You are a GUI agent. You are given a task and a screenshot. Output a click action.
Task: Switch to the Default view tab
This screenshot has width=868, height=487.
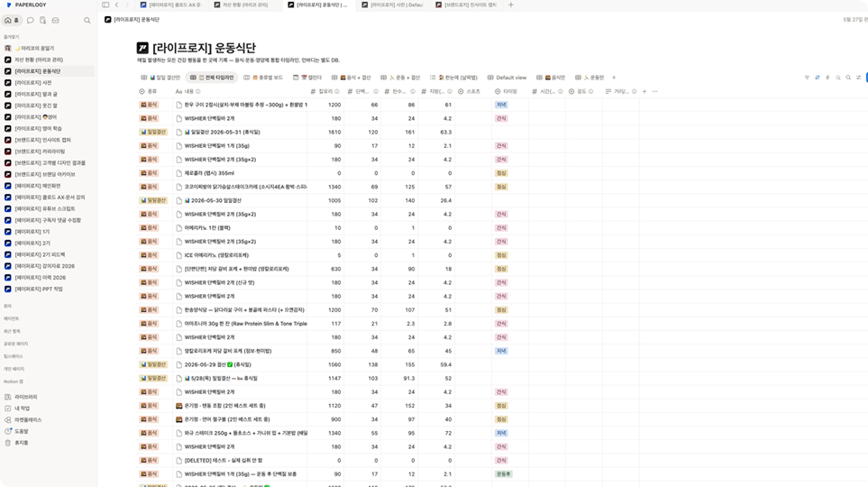(x=507, y=78)
